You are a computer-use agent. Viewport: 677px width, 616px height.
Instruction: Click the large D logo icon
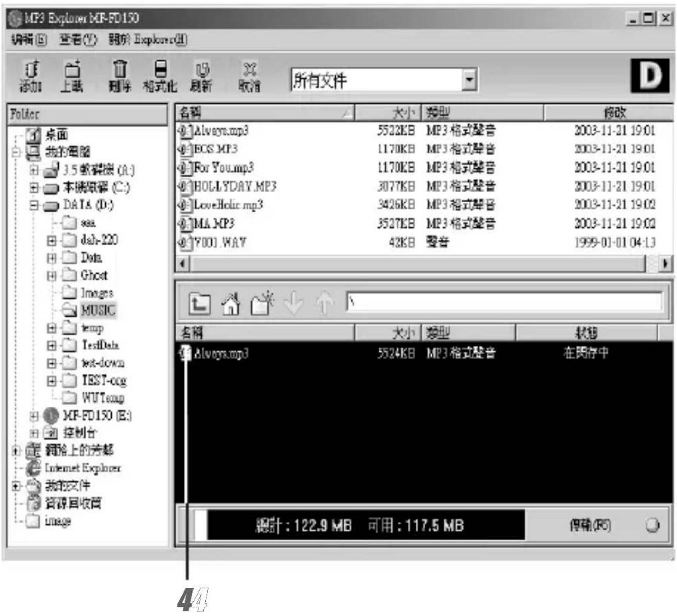[x=649, y=76]
